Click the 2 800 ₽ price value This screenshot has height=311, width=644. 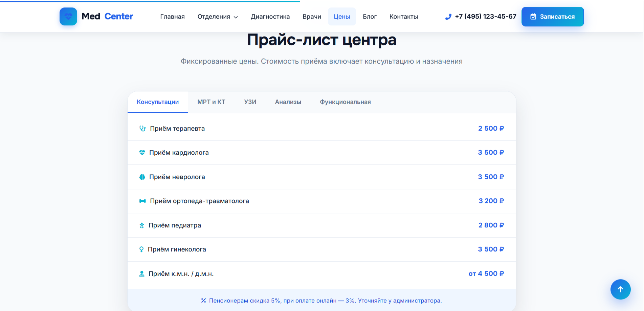tap(491, 225)
